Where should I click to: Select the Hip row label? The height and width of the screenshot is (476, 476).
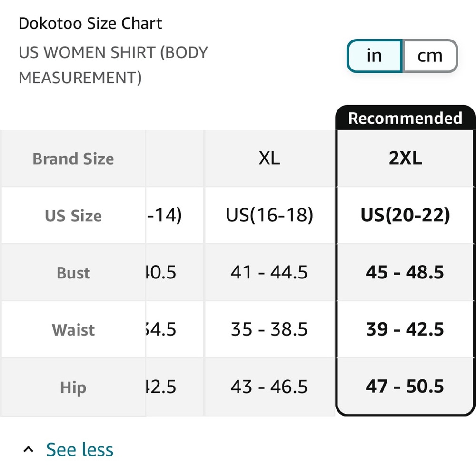(x=73, y=387)
